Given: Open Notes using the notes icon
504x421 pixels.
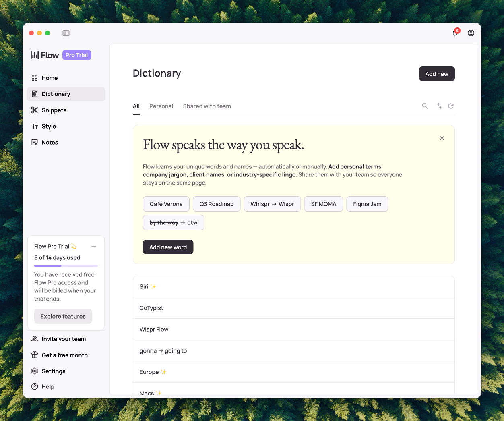Looking at the screenshot, I should (34, 142).
